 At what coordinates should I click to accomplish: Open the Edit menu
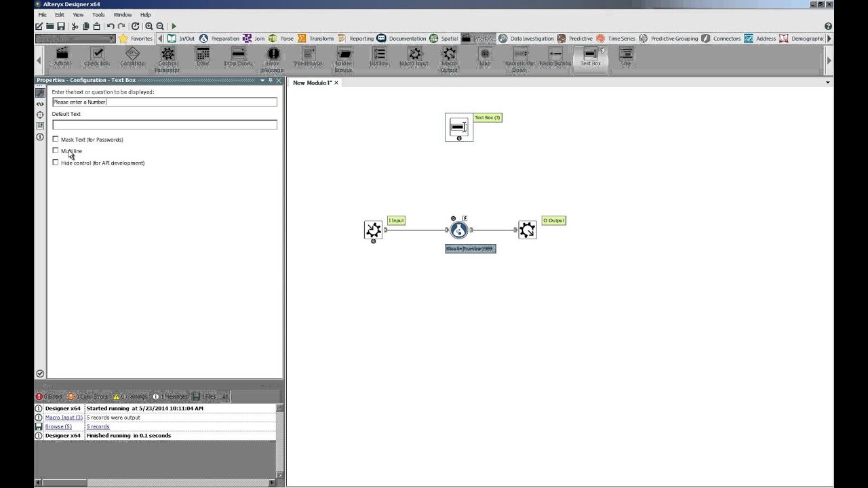[x=60, y=14]
